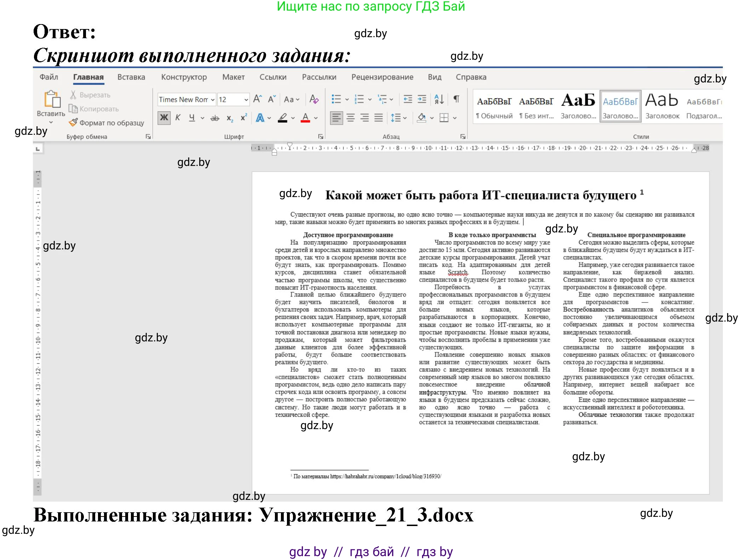Apply bold formatting with Ж icon
Screen dimensions: 743x560
(163, 117)
